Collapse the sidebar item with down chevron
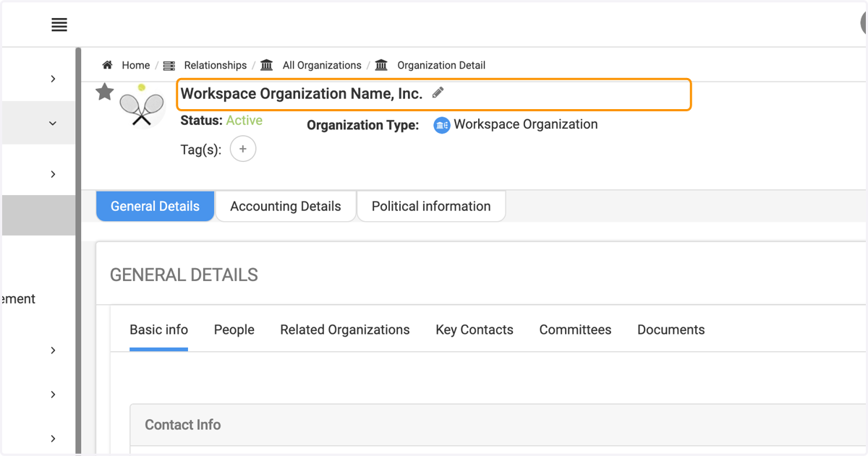Viewport: 868px width, 456px height. click(53, 124)
